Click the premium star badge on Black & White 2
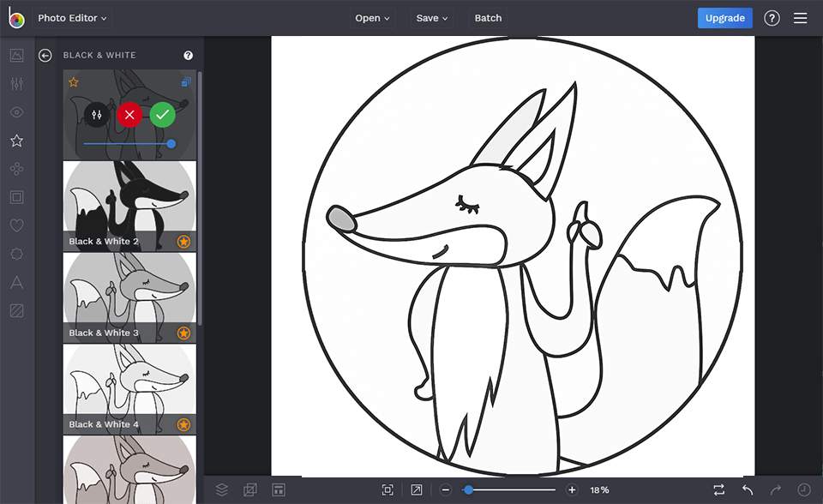 [x=183, y=241]
